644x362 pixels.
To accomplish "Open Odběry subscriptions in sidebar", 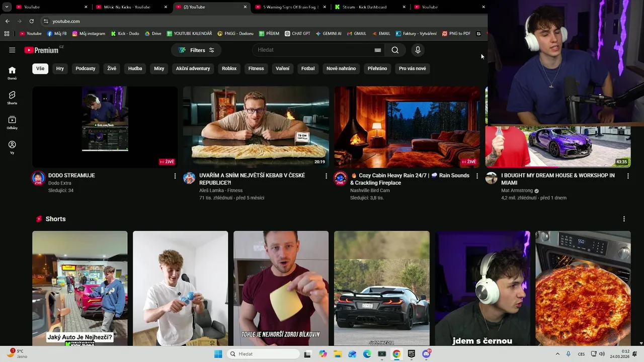I will (x=12, y=123).
